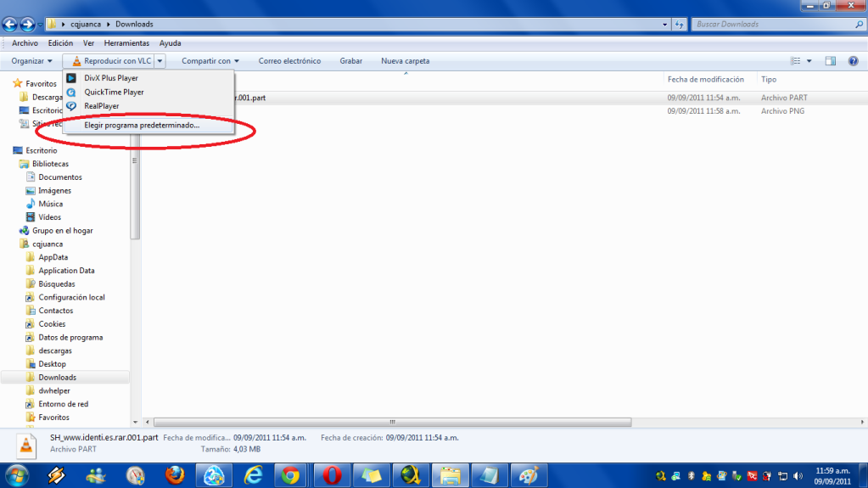Image resolution: width=868 pixels, height=488 pixels.
Task: Click the horizontal scrollbar thumb
Action: pyautogui.click(x=393, y=422)
